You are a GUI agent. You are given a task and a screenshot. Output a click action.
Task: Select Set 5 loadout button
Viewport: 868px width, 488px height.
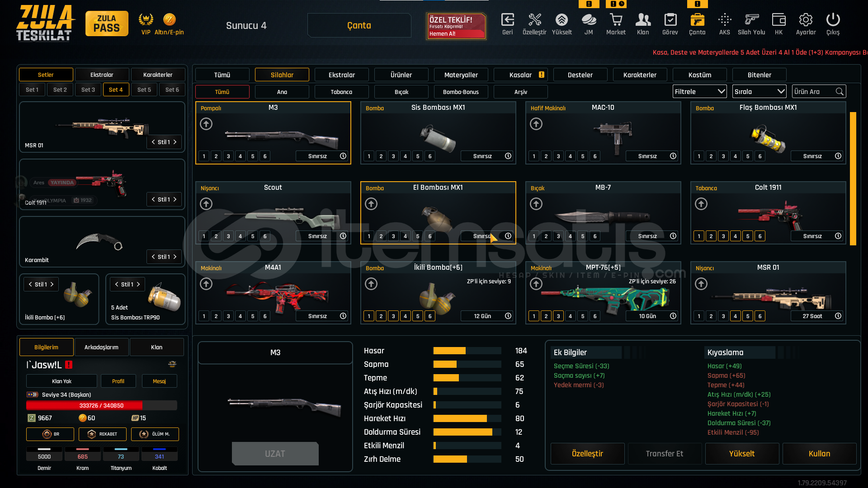[144, 89]
